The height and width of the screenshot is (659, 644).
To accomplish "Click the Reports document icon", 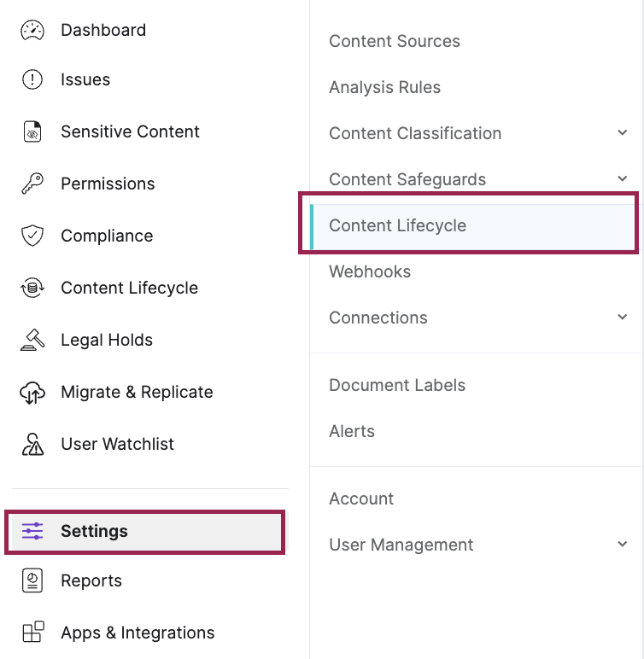I will pos(32,580).
